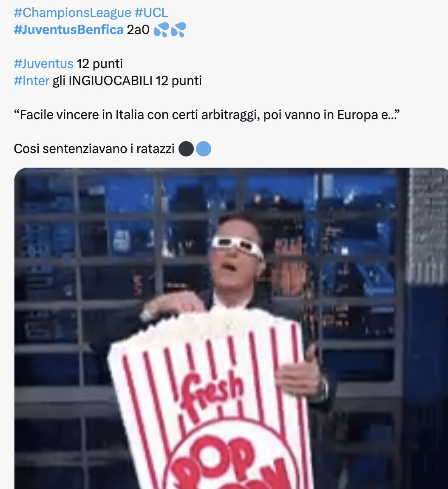The width and height of the screenshot is (448, 489).
Task: Click the quoted 'Facile vincere in Italia' sentence
Action: pyautogui.click(x=207, y=114)
